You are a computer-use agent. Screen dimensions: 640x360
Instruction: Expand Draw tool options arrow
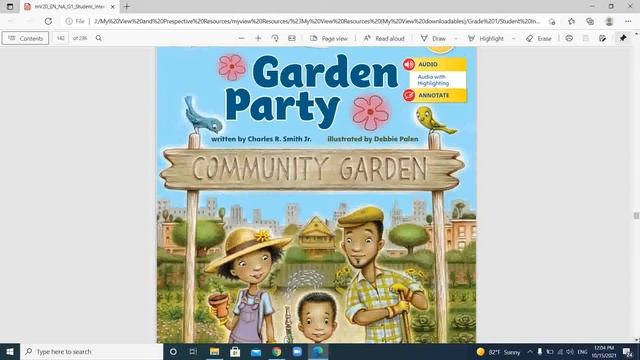click(456, 38)
